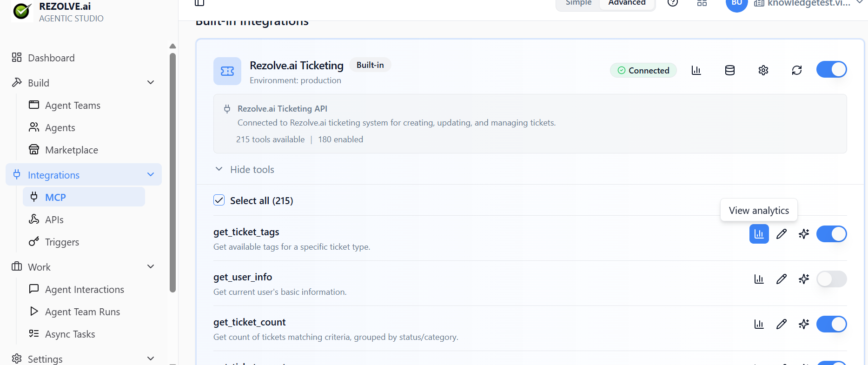The width and height of the screenshot is (868, 365).
Task: View analytics for get_ticket_count
Action: point(759,324)
